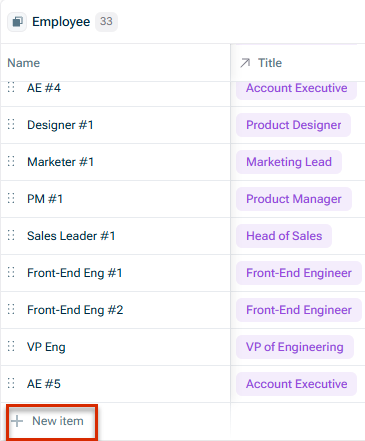Open Front-End Engineer tag for Front-End Eng #1

coord(299,273)
